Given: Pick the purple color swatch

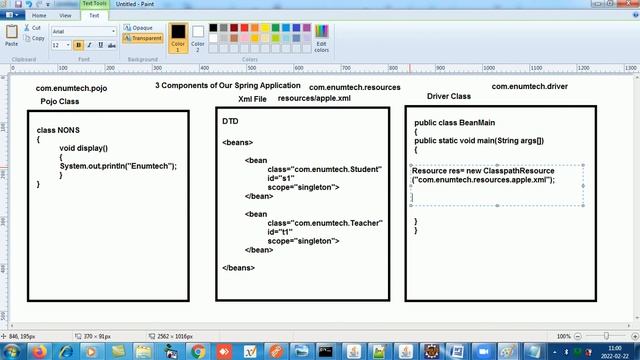Looking at the screenshot, I should (x=307, y=27).
